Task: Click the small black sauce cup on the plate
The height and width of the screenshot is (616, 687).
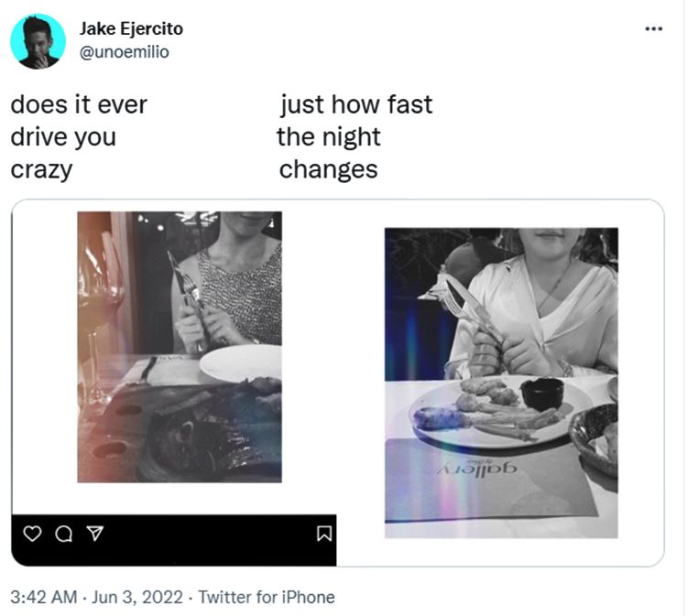Action: [x=540, y=394]
